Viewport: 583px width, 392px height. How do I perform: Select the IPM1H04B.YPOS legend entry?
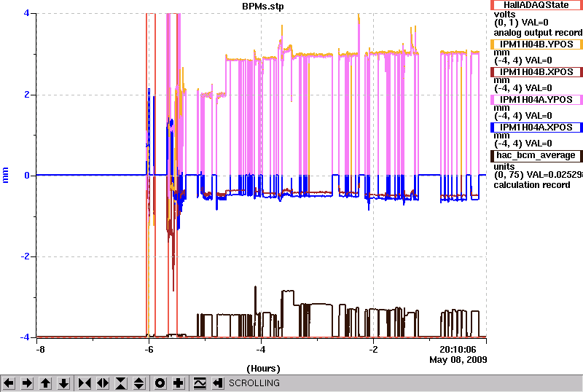click(x=536, y=44)
